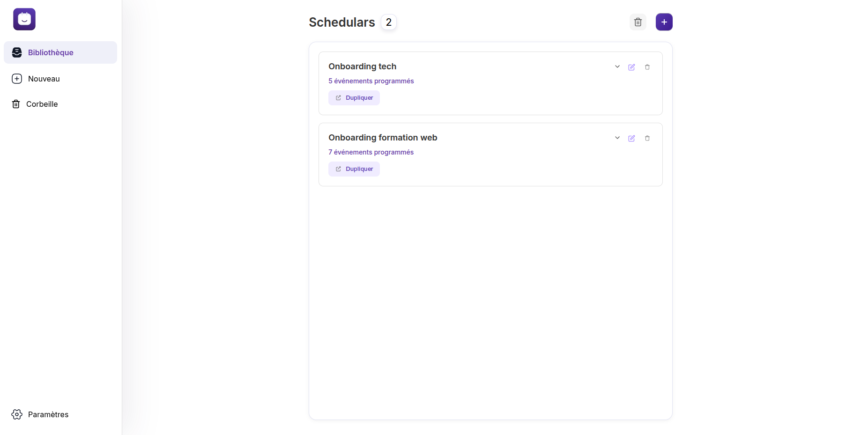The height and width of the screenshot is (435, 868).
Task: Click the delete icon next to the add button
Action: click(638, 22)
